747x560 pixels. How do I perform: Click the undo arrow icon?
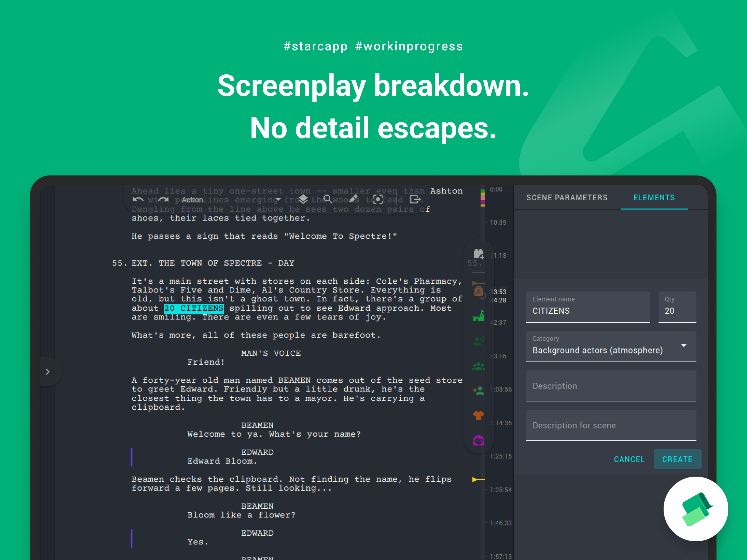138,199
